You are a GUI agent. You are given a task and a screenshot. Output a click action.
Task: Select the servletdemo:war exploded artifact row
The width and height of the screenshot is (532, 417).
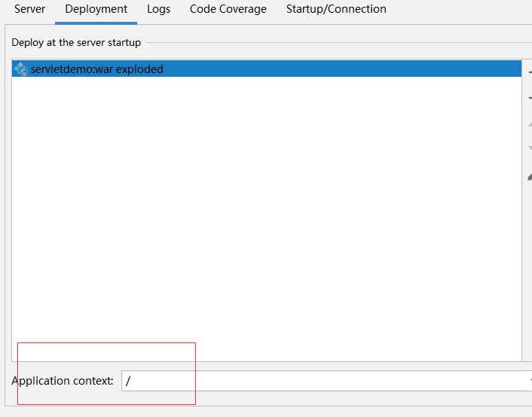click(267, 68)
